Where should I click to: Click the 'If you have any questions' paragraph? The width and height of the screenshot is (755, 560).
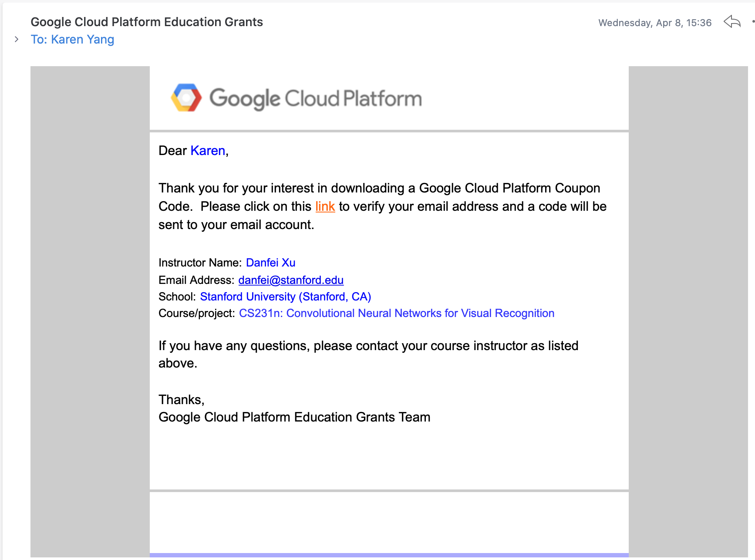coord(368,354)
